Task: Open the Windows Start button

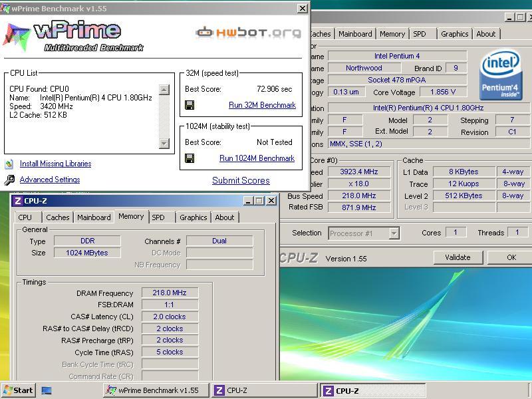Action: click(x=19, y=390)
